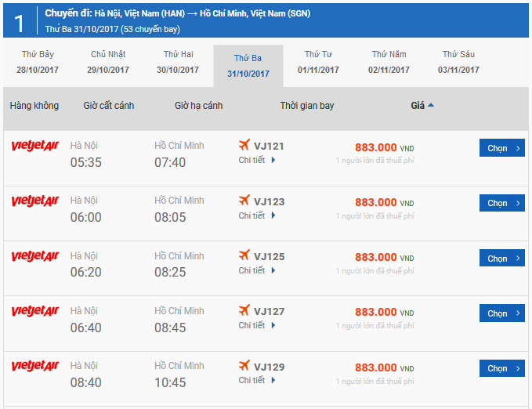
Task: Expand Chi tiết details for flight VJ121
Action: click(257, 161)
